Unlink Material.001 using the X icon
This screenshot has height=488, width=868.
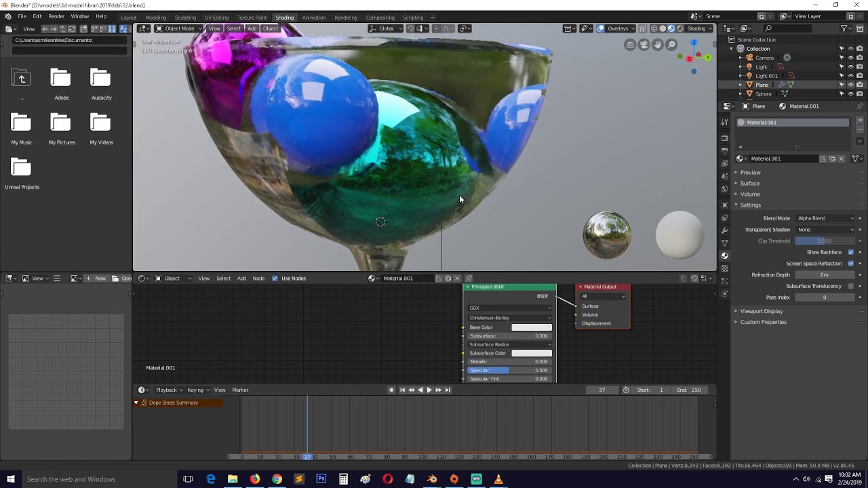pos(842,159)
